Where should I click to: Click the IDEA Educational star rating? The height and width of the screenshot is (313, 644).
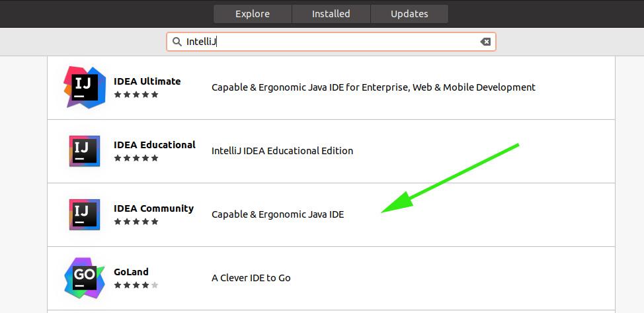point(136,158)
